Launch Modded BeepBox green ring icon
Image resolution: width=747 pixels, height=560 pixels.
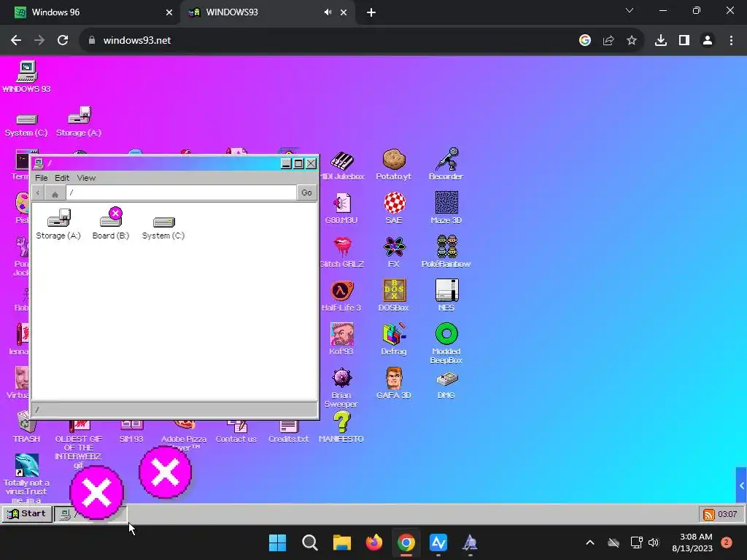(446, 343)
